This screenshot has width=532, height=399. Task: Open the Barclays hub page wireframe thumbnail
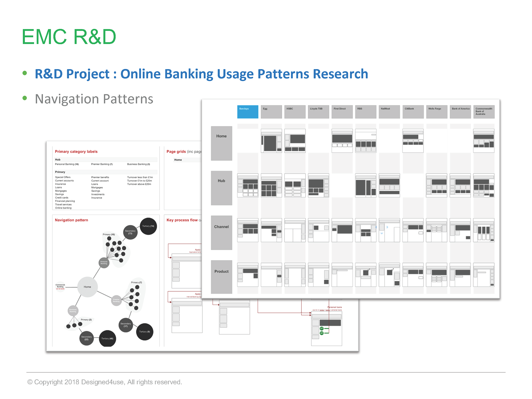tap(248, 185)
